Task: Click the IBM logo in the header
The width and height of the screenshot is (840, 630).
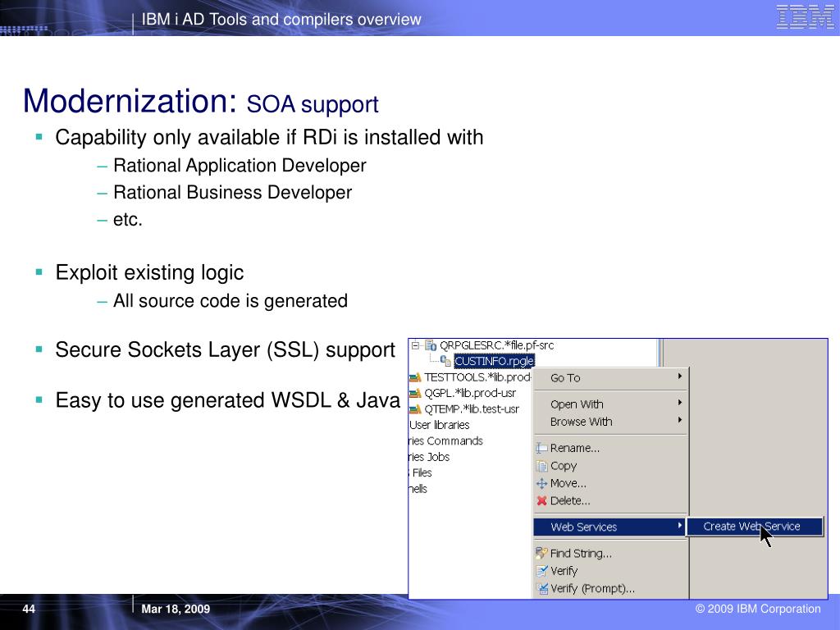Action: tap(805, 16)
